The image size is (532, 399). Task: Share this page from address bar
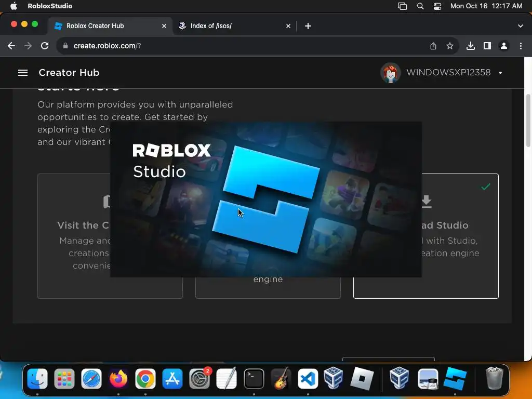[433, 46]
